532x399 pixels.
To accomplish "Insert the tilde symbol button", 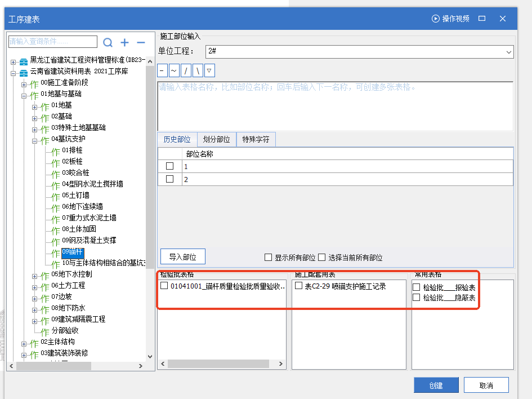I will pos(174,70).
